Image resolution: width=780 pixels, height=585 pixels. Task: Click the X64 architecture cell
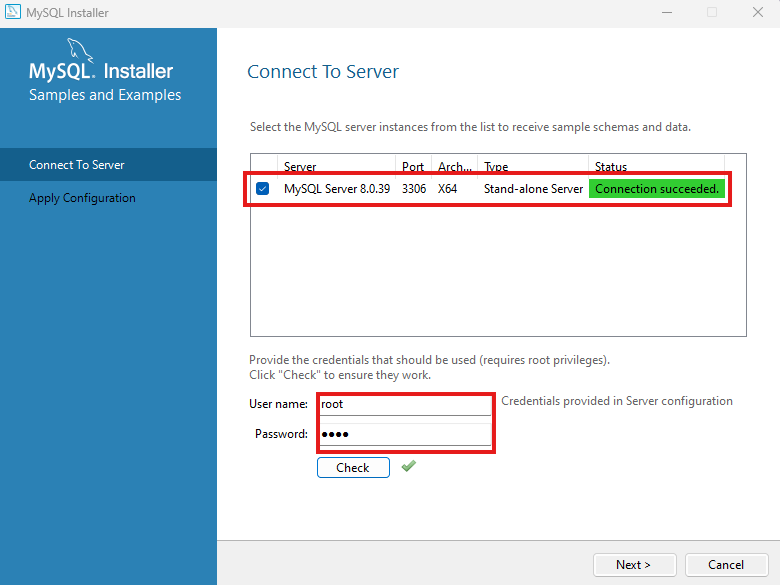click(x=447, y=189)
